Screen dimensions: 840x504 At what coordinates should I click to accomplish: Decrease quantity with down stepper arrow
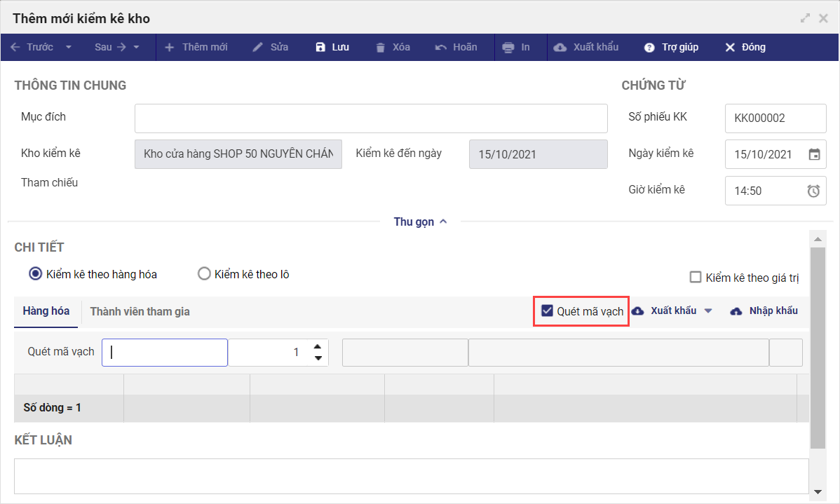click(x=318, y=357)
